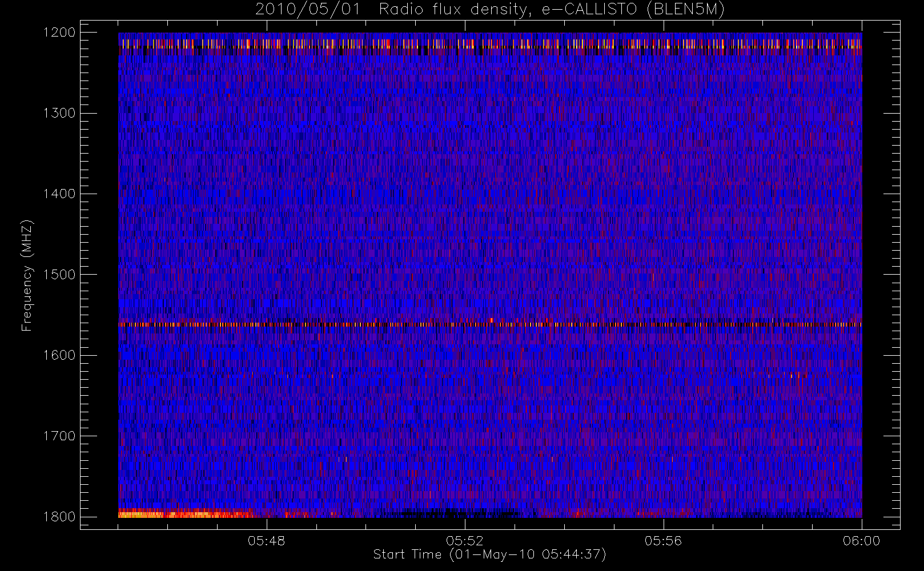Click the bright interference line near 1560 MHz

pyautogui.click(x=490, y=324)
